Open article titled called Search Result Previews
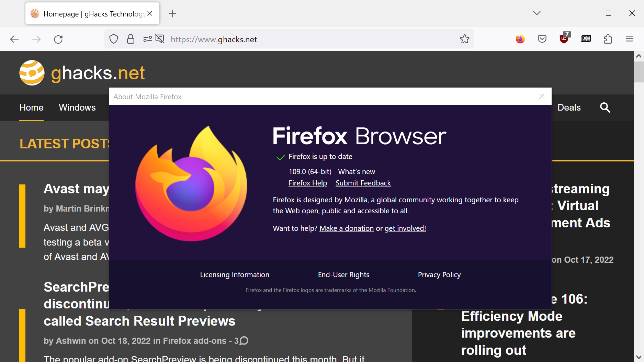Viewport: 644px width, 362px height. point(139,321)
